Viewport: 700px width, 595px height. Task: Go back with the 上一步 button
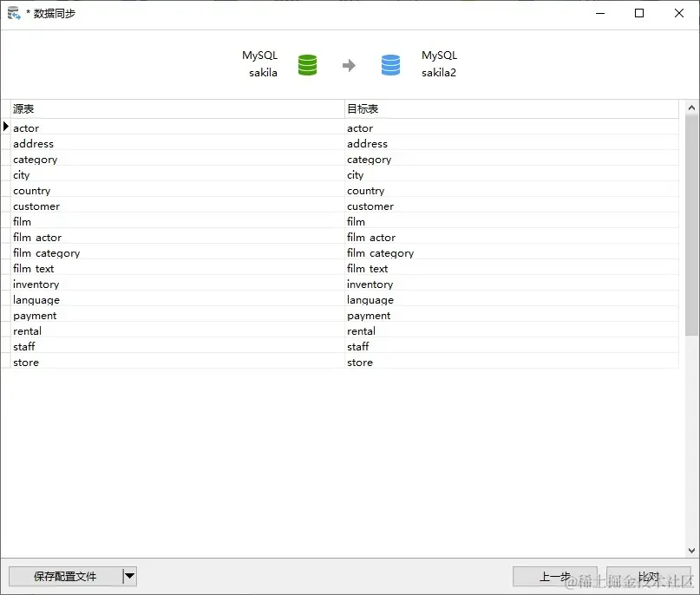[x=555, y=576]
